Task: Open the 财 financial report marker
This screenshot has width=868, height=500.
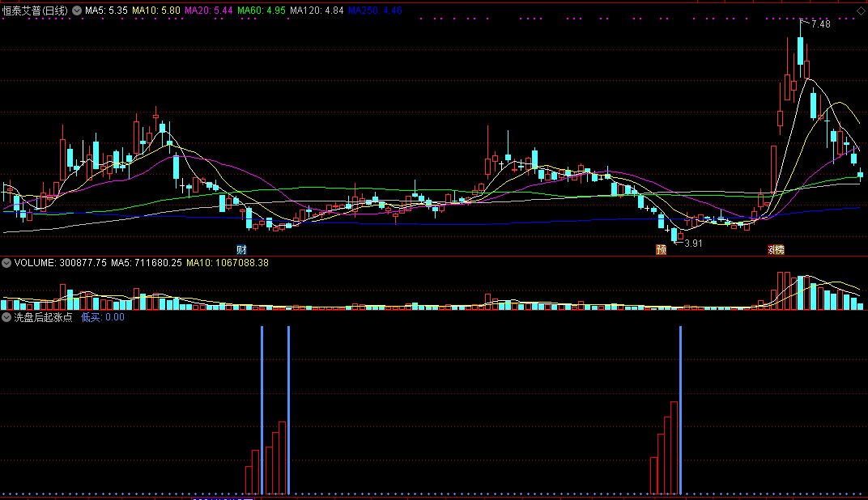Action: (241, 250)
